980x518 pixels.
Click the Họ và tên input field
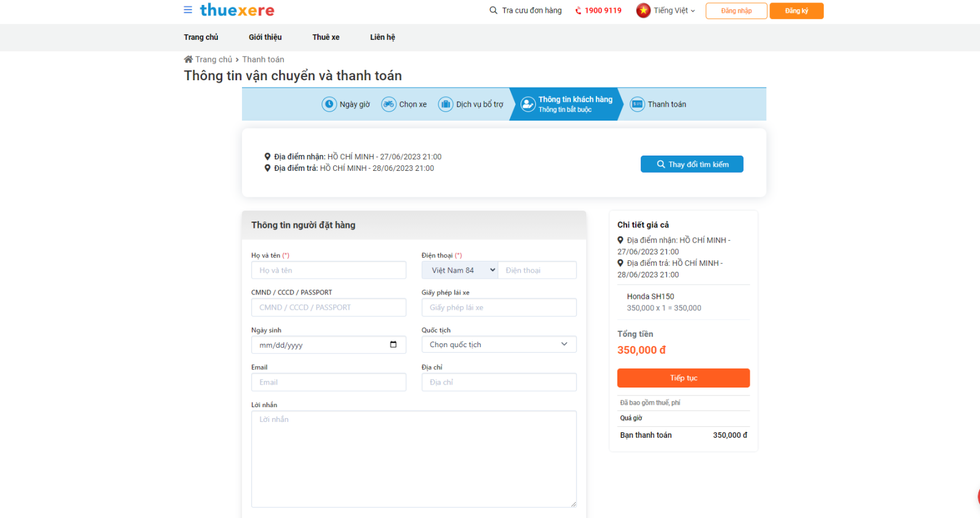click(x=328, y=270)
